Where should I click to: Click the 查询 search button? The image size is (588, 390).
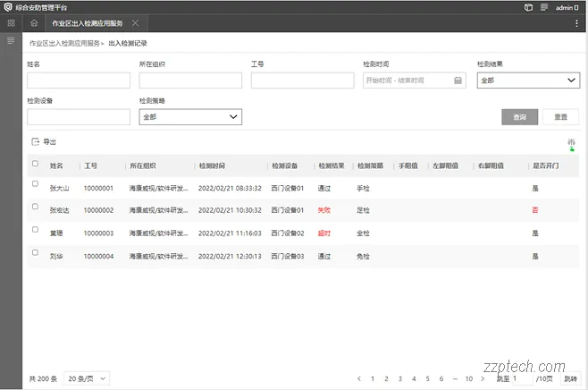[x=520, y=117]
